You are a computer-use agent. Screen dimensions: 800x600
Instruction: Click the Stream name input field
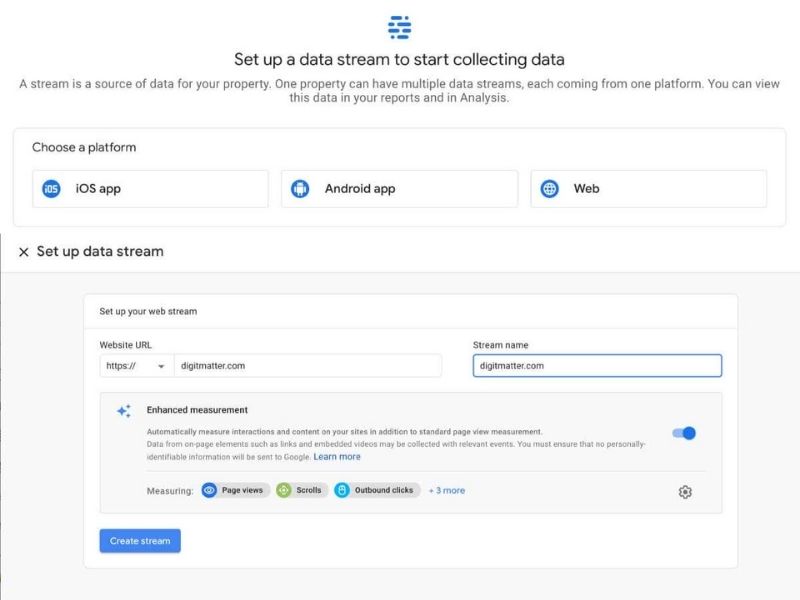pyautogui.click(x=597, y=366)
